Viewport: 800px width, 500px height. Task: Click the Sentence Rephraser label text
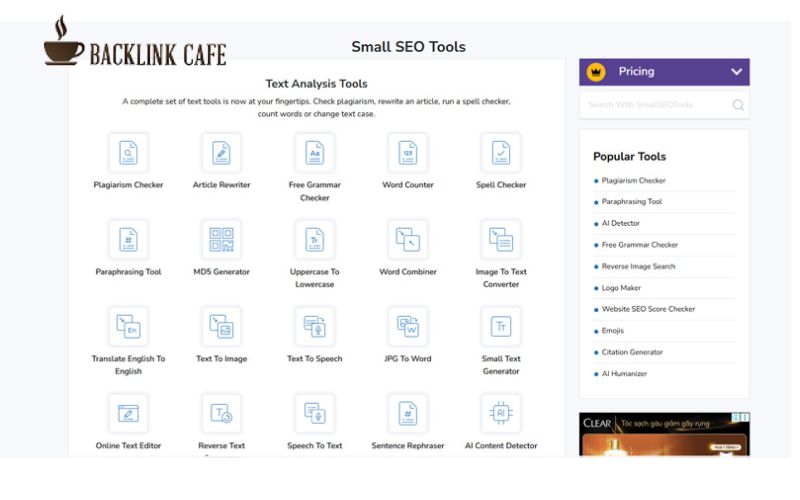(408, 445)
